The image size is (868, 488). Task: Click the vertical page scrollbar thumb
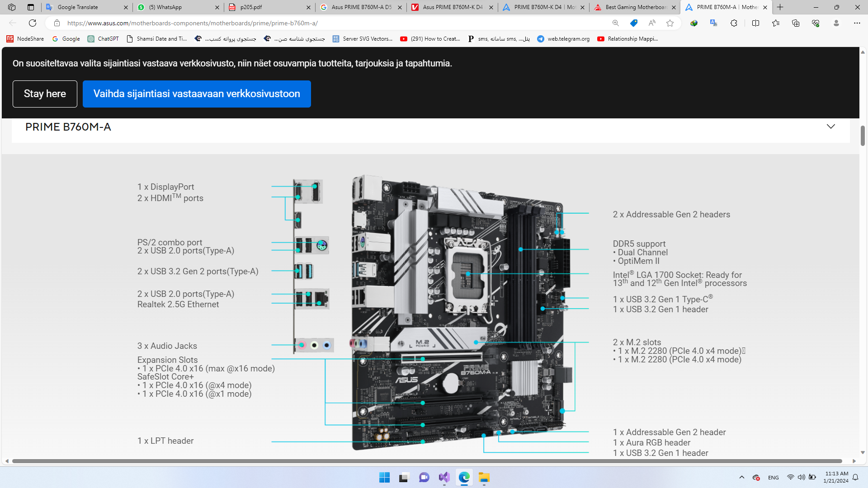(x=863, y=136)
